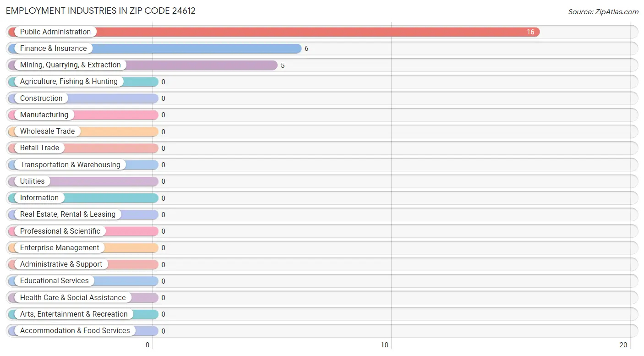Click the value 6 beside Finance & Insurance
644x356 pixels.
306,49
